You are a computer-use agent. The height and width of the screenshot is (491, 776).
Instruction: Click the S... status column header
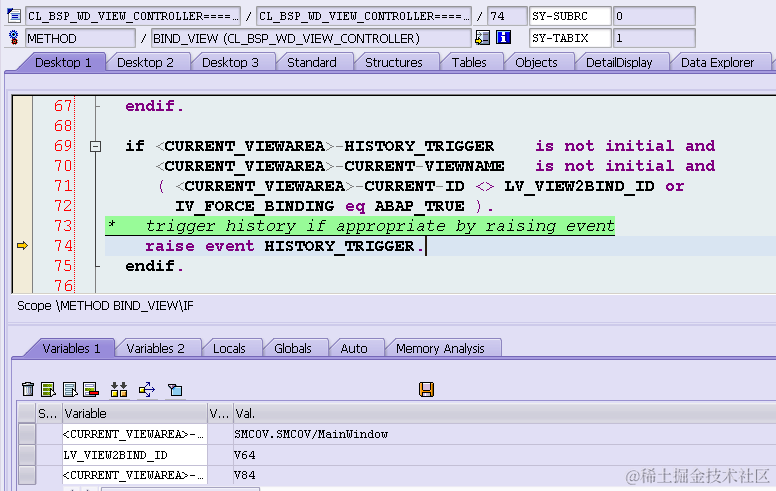pos(48,413)
